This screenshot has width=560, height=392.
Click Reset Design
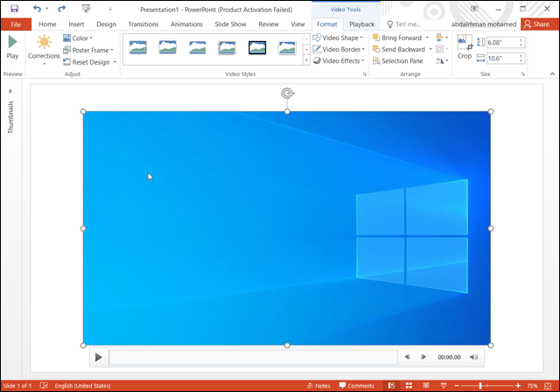point(87,62)
